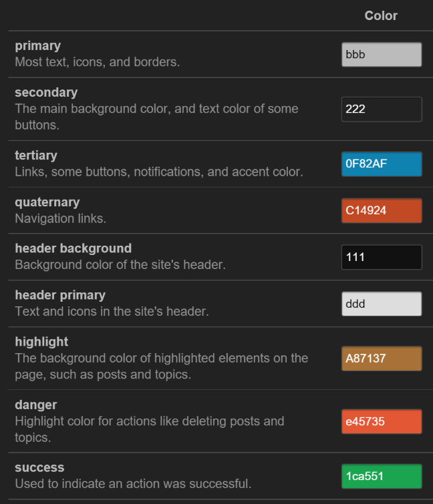Click the bold "header primary" row title
This screenshot has height=504, width=433.
(x=60, y=295)
